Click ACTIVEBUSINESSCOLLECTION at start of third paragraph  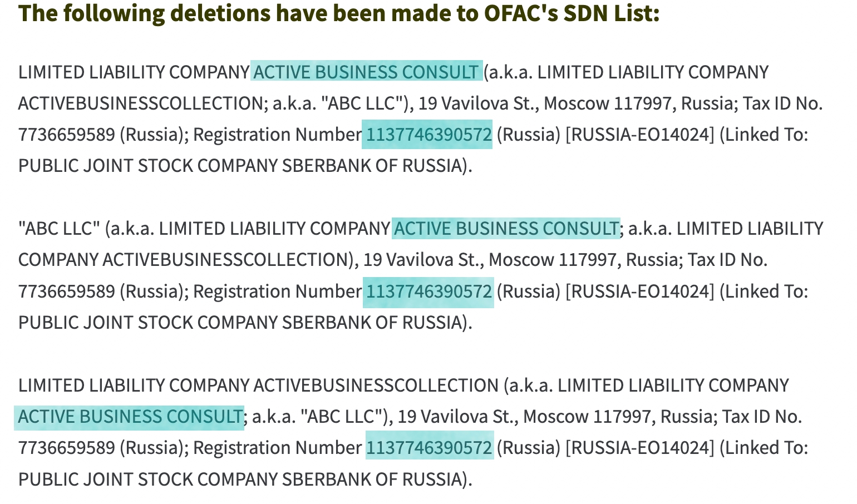(x=376, y=386)
